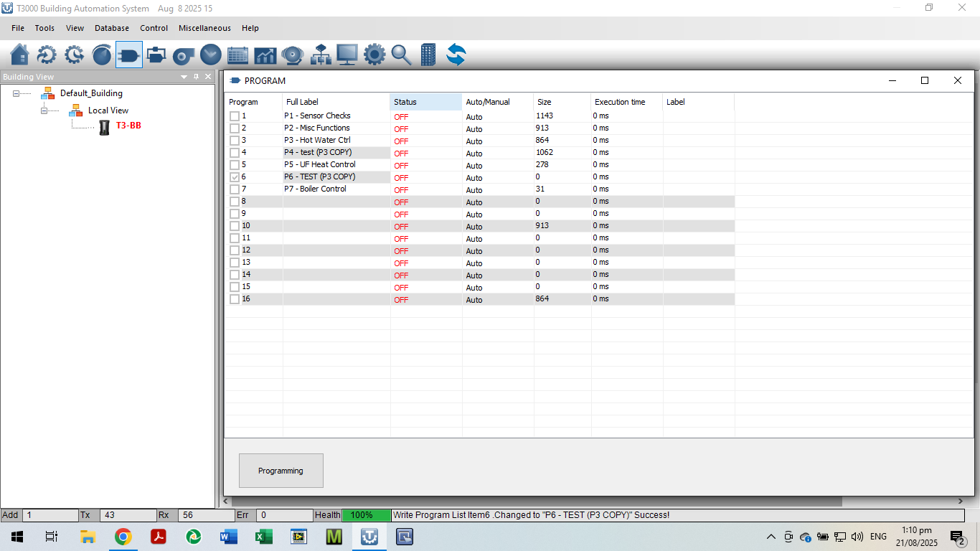Image resolution: width=980 pixels, height=551 pixels.
Task: Click the blue refresh arrows icon
Action: (x=456, y=55)
